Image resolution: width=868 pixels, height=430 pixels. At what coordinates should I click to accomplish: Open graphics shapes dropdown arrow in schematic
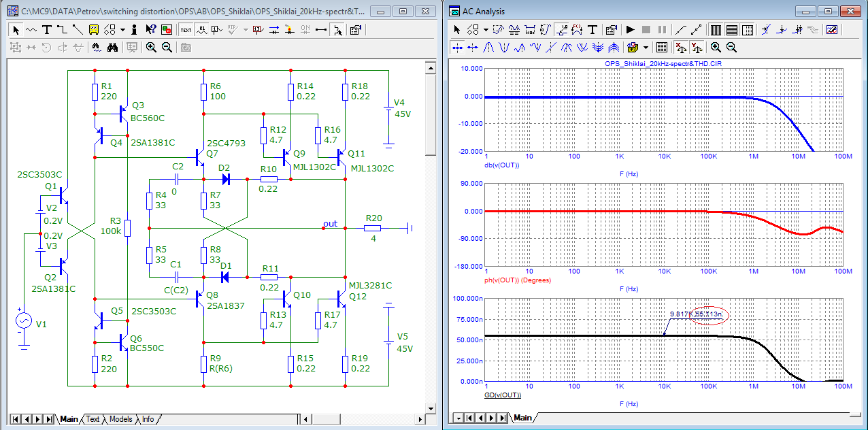[x=122, y=30]
